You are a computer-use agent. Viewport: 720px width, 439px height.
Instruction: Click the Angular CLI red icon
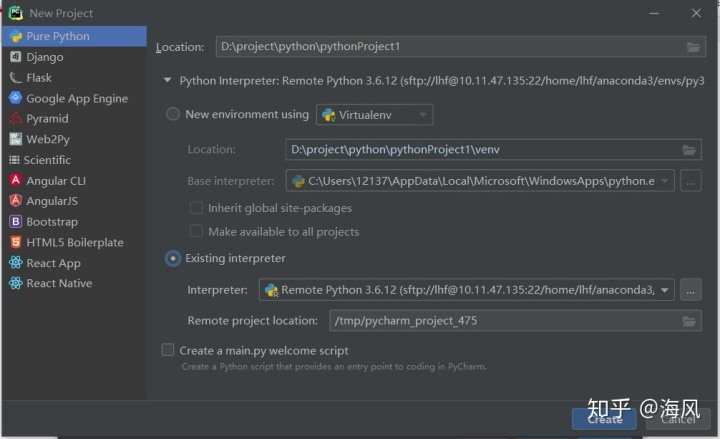coord(16,180)
